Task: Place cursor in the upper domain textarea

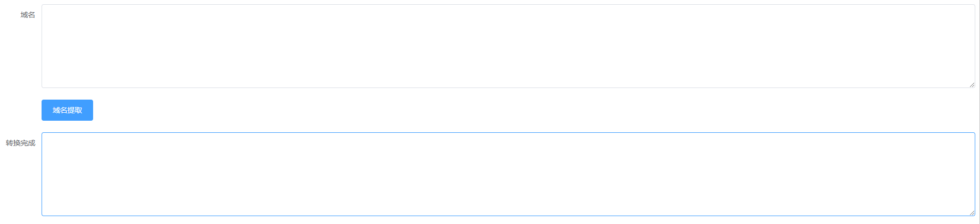Action: coord(508,46)
